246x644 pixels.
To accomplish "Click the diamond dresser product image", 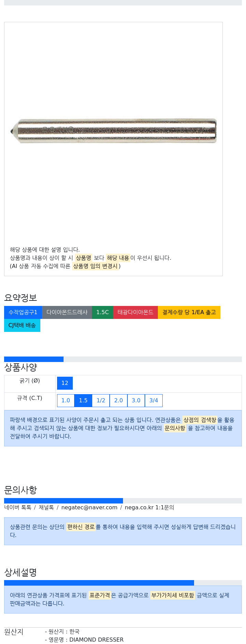I will (113, 131).
